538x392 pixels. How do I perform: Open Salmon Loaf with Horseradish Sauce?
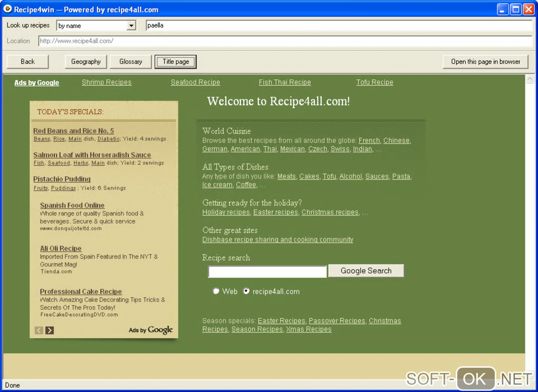tap(92, 155)
